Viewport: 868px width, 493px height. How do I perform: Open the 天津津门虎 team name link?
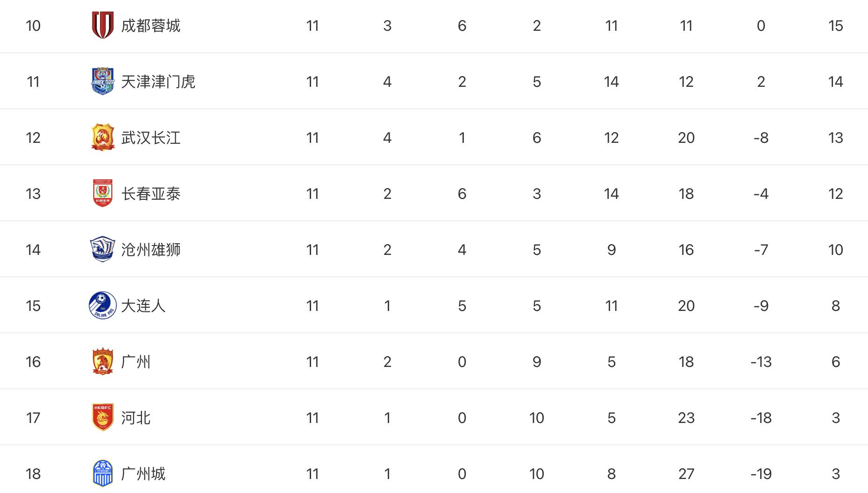click(x=158, y=82)
